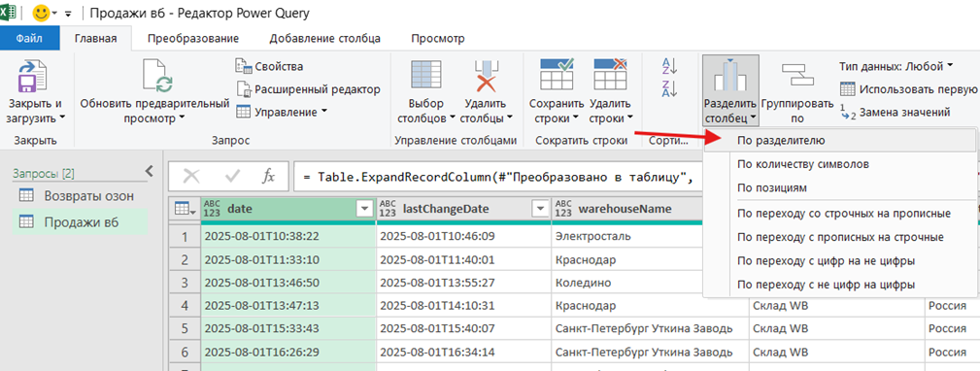Image resolution: width=980 pixels, height=371 pixels.
Task: Choose By positions (По позициям)
Action: [840, 187]
